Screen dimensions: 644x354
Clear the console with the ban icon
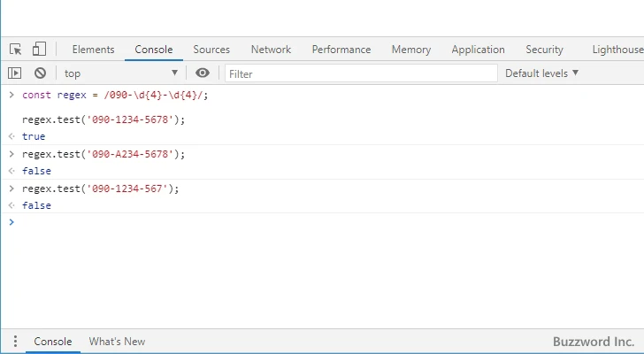pyautogui.click(x=40, y=73)
